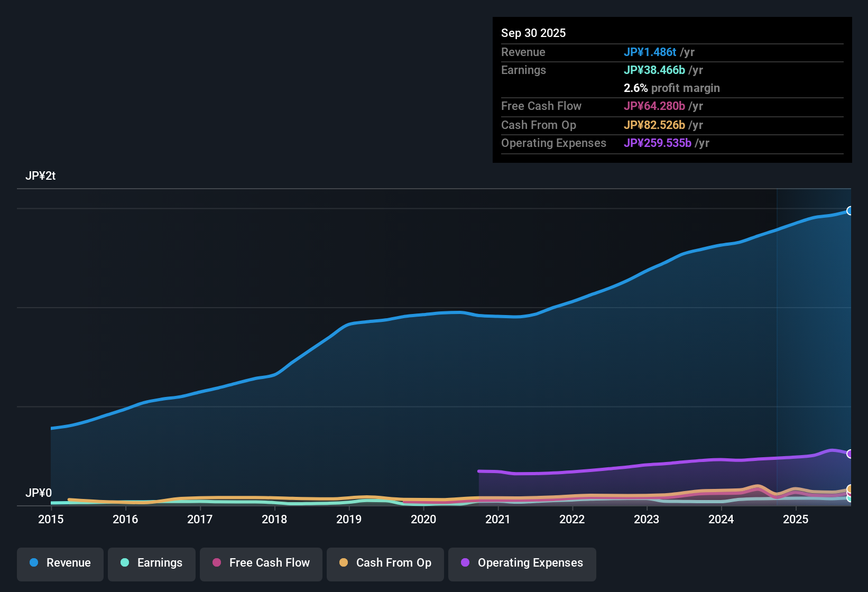Viewport: 868px width, 592px height.
Task: Select the Sep 30 2025 tooltip header
Action: coord(533,33)
